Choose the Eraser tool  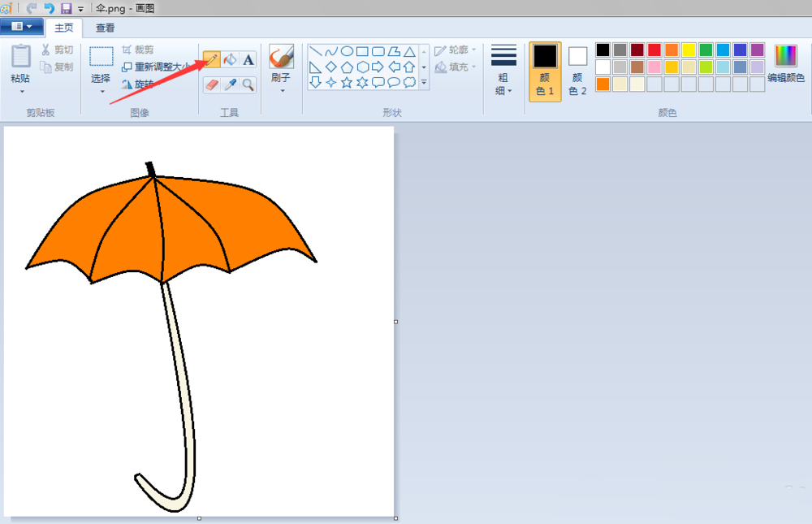[x=211, y=84]
